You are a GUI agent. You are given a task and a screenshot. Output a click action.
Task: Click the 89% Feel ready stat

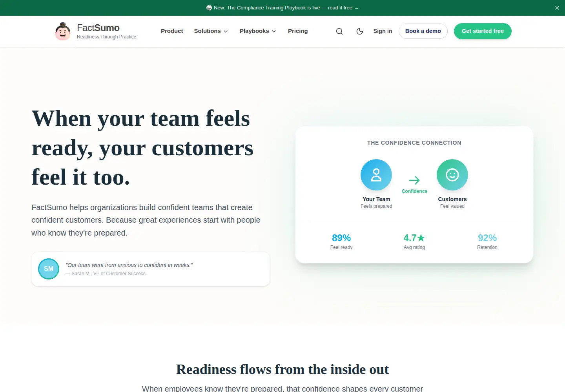[x=341, y=241]
